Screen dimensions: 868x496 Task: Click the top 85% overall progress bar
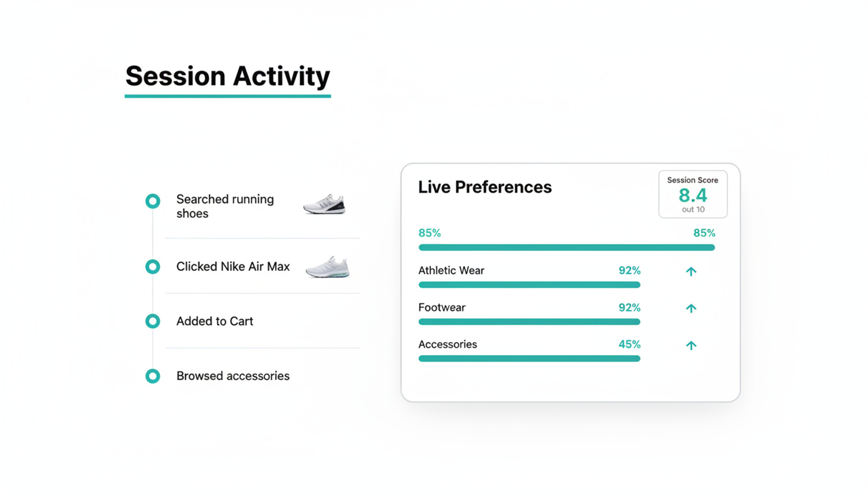click(x=566, y=247)
